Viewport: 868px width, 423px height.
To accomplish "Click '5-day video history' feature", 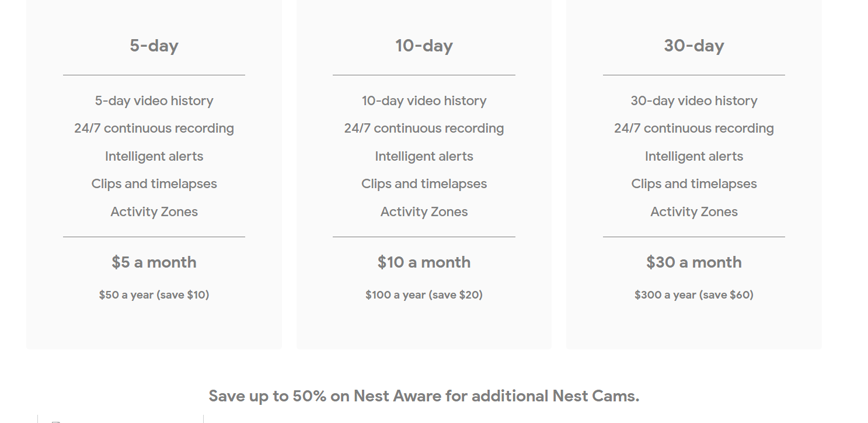I will click(154, 101).
